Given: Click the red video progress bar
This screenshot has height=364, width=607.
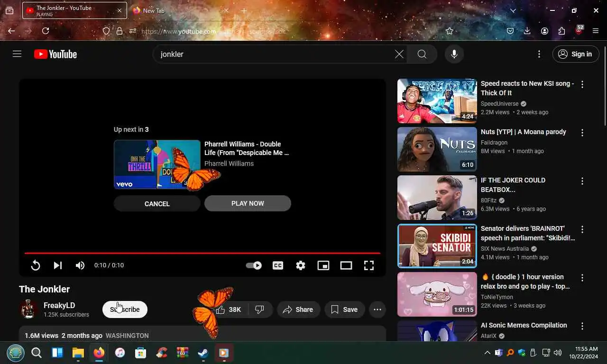Looking at the screenshot, I should pos(202,253).
